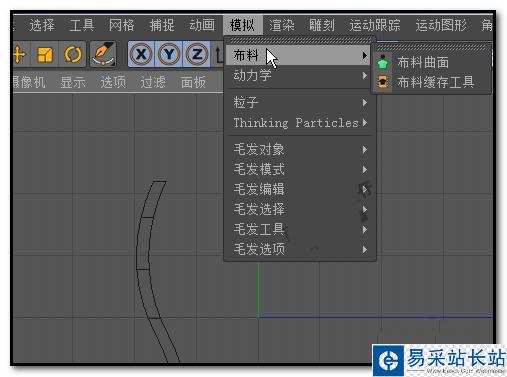The height and width of the screenshot is (377, 507).
Task: Select the Move tool icon
Action: coord(19,54)
